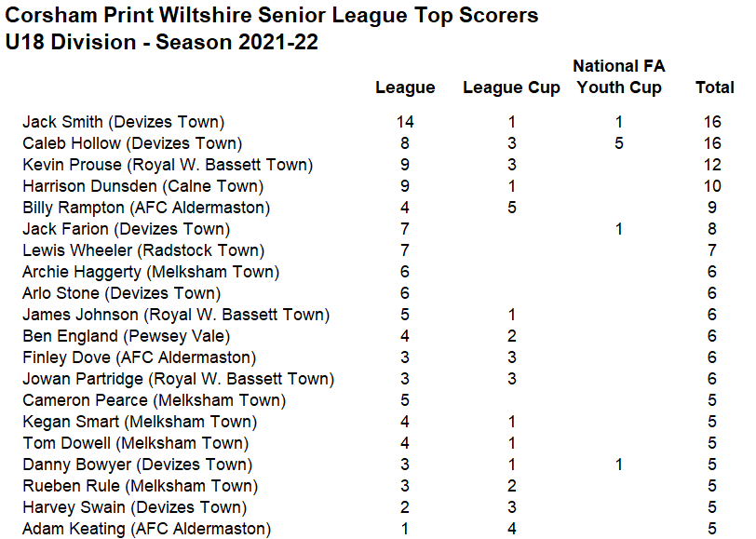
Task: Click Ben England (Pewsey Vale) entry
Action: coord(127,336)
